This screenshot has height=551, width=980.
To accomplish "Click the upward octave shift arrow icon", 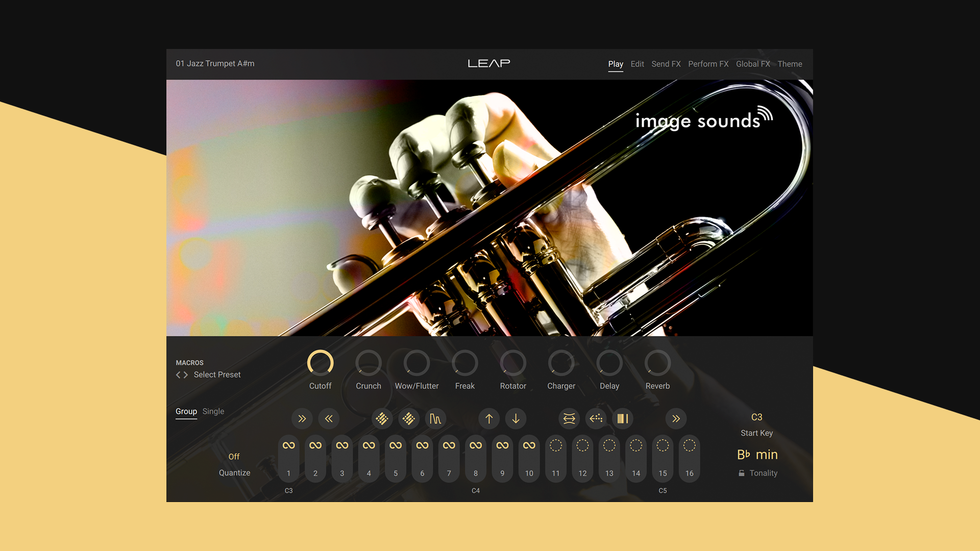I will [x=489, y=418].
